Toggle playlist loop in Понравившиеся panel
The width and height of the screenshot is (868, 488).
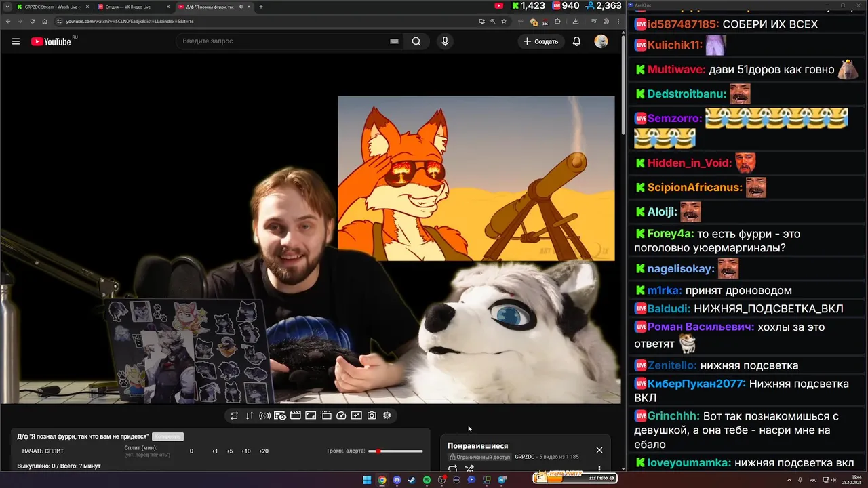(452, 468)
